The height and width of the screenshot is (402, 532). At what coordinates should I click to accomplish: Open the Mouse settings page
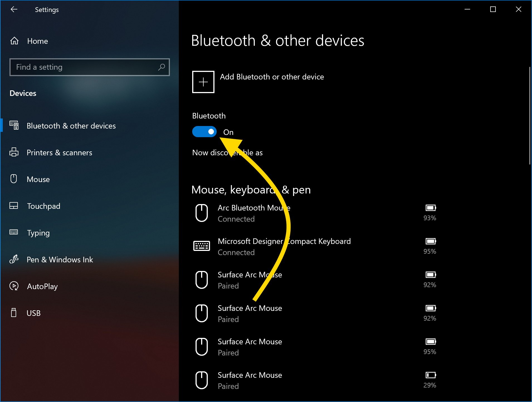(x=38, y=179)
